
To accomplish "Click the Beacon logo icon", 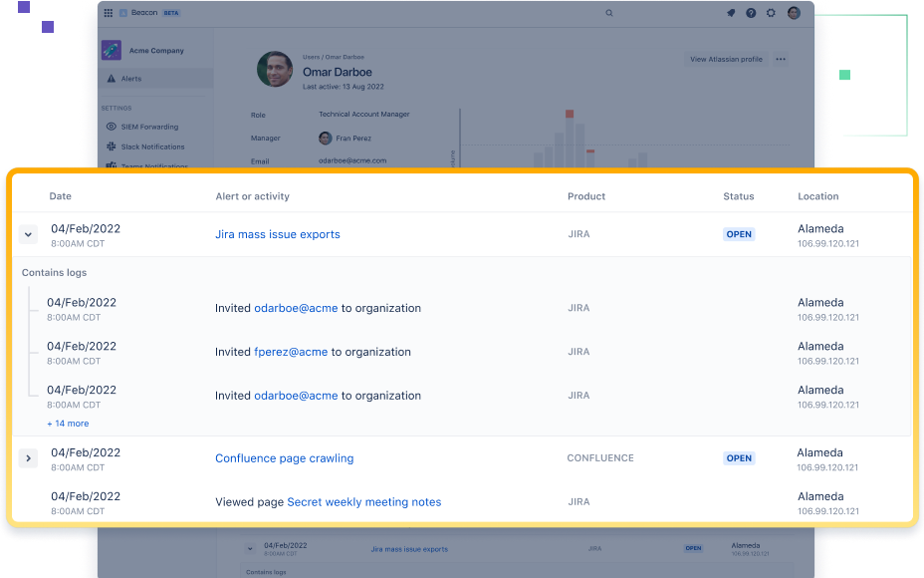I will 123,13.
